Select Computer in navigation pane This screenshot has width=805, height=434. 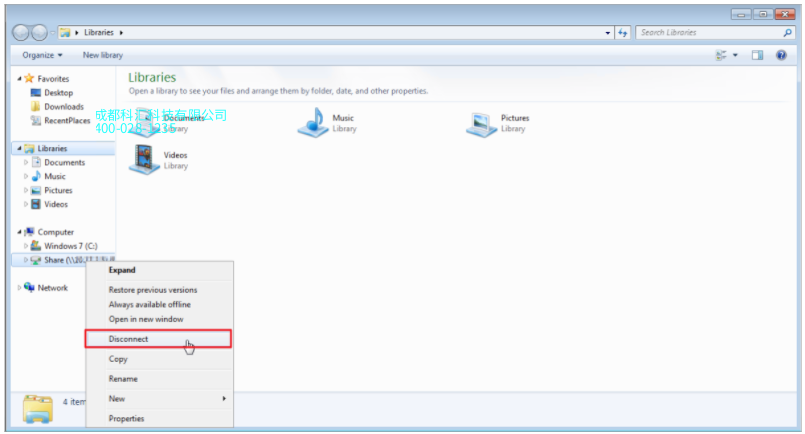coord(55,232)
